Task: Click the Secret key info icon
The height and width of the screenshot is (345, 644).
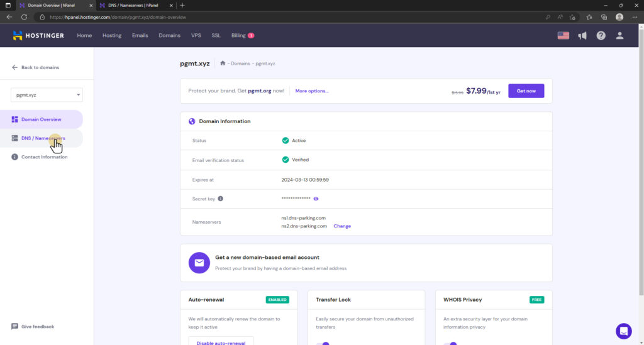Action: [221, 199]
